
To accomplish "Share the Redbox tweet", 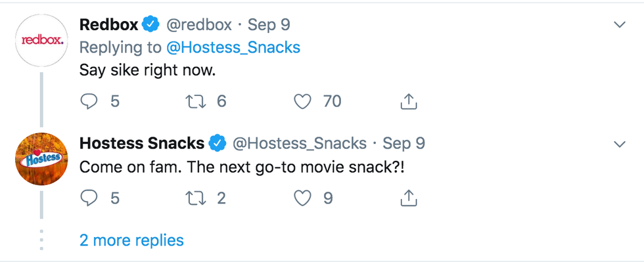I will 409,101.
